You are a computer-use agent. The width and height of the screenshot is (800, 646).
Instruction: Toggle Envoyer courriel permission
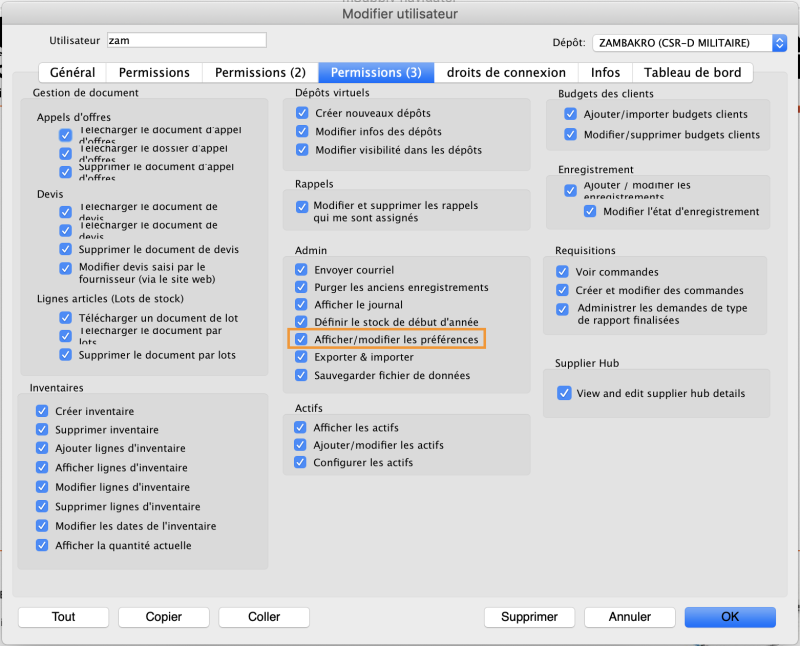pyautogui.click(x=301, y=269)
